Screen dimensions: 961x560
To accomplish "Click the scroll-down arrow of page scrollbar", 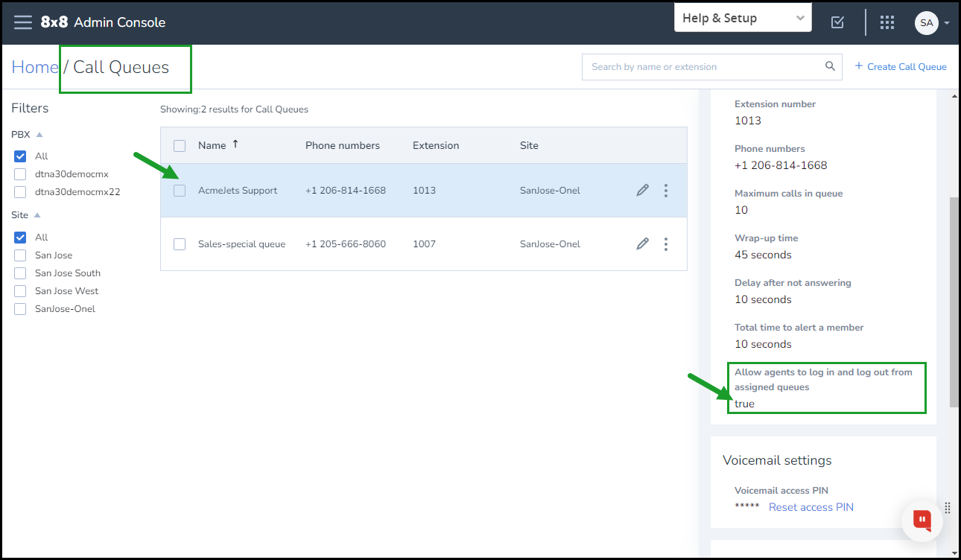I will click(x=954, y=552).
